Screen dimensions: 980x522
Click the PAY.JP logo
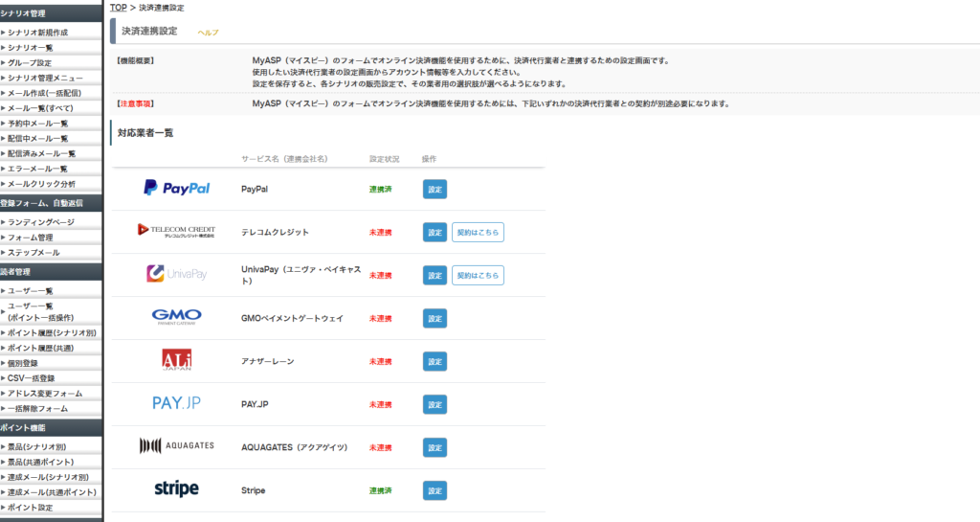click(176, 403)
